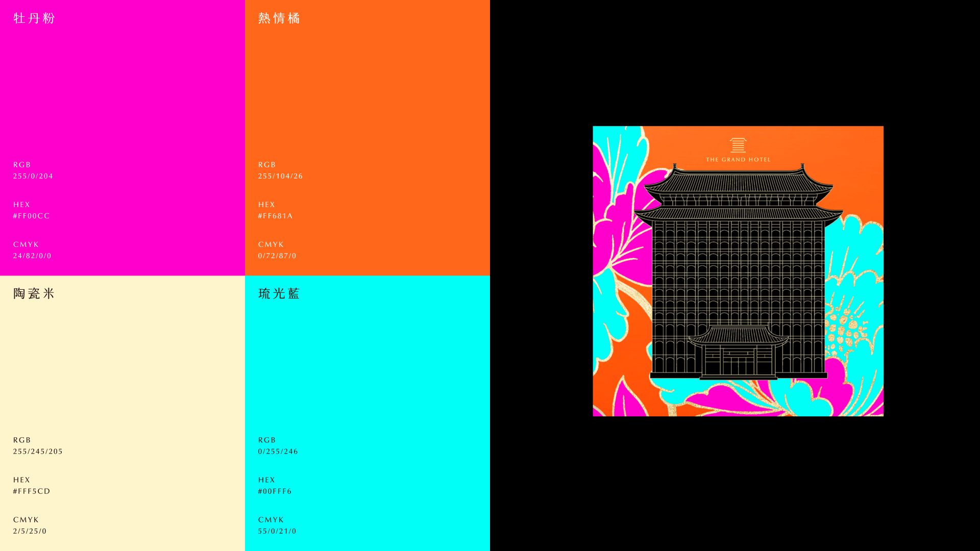Click CMYK value 24/82/0/0
980x551 pixels.
32,256
